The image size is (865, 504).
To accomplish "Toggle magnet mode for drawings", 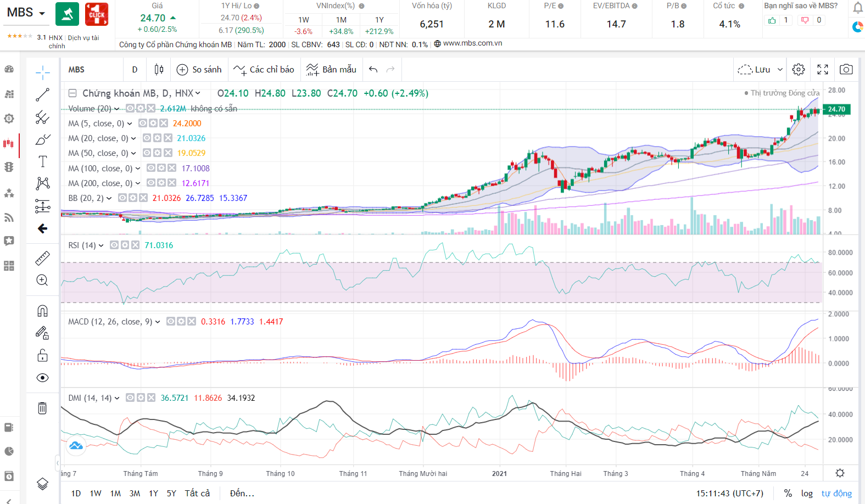I will tap(42, 311).
